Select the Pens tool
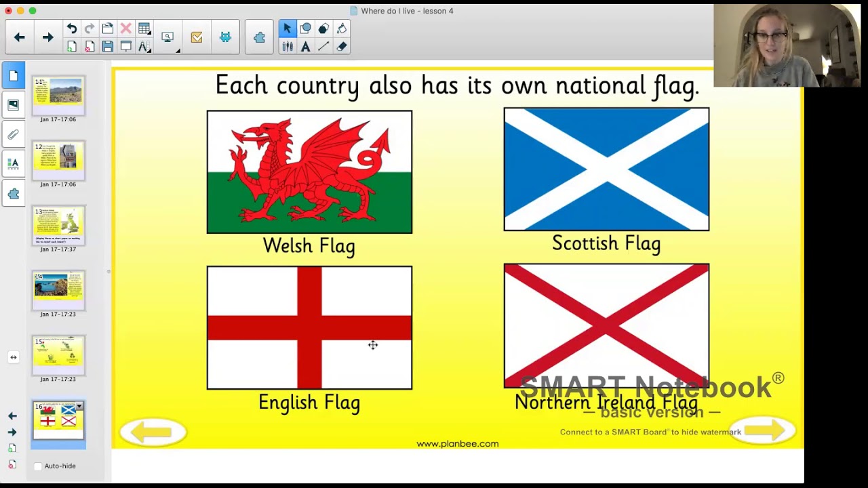Viewport: 868px width, 488px height. tap(288, 46)
